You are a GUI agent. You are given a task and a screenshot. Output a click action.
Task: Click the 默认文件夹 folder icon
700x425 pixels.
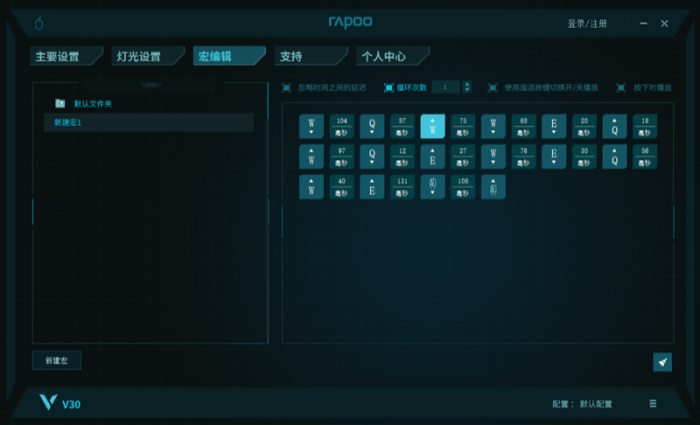60,103
